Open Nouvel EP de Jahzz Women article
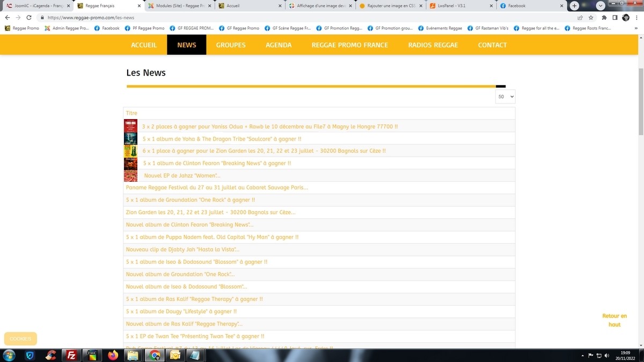This screenshot has height=362, width=644. click(x=182, y=176)
